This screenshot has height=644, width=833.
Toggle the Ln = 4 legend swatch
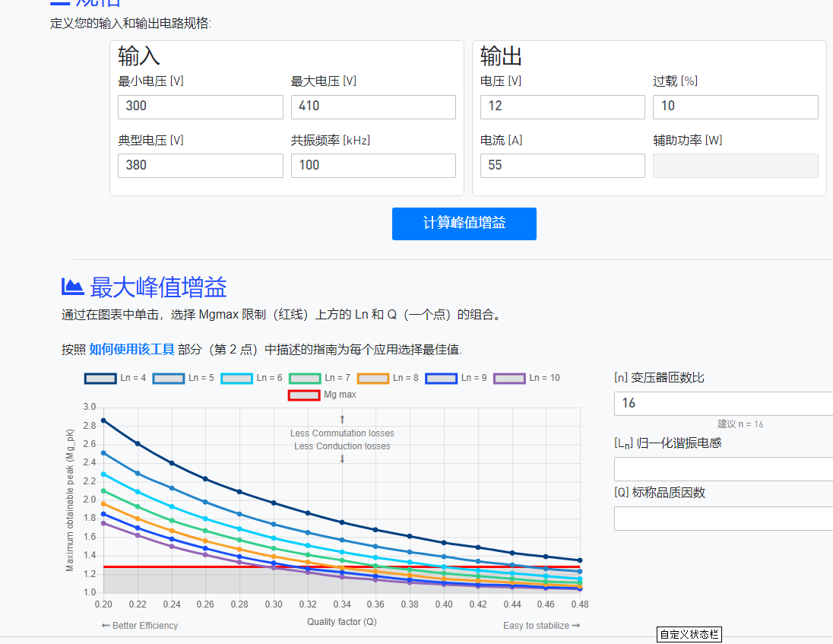tap(100, 379)
